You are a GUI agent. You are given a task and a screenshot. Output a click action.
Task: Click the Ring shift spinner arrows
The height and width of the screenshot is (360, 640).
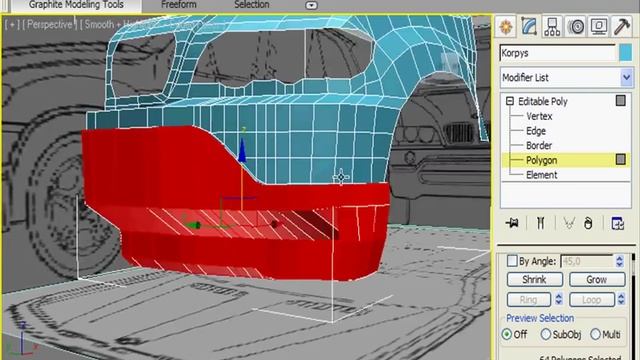(x=559, y=299)
